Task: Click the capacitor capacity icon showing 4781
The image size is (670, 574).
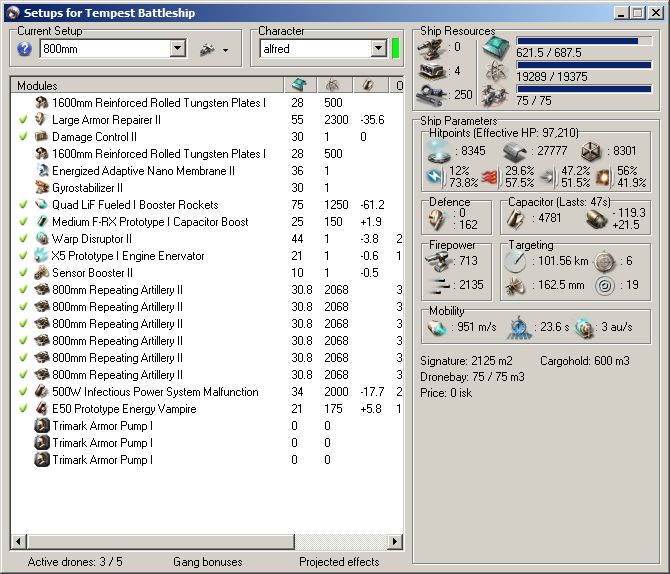Action: pos(516,219)
